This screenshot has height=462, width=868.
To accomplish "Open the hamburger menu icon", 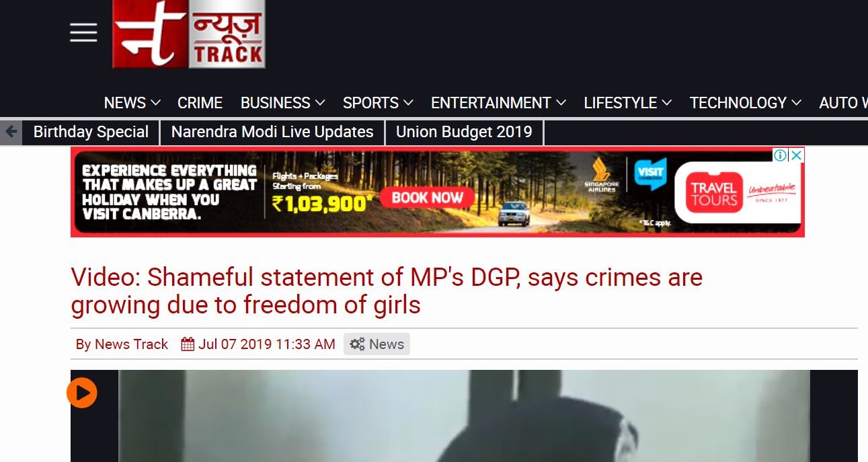I will coord(83,32).
